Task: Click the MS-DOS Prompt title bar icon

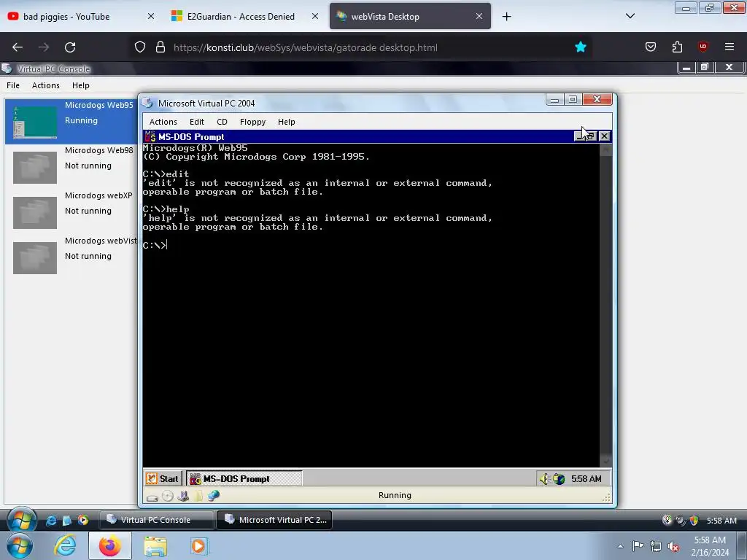Action: [150, 136]
